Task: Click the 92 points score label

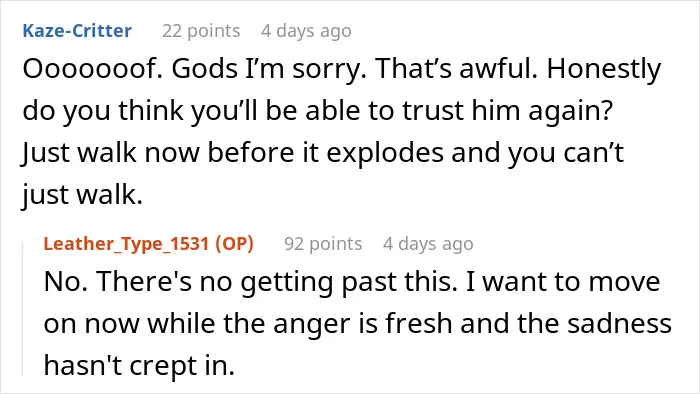Action: point(323,244)
